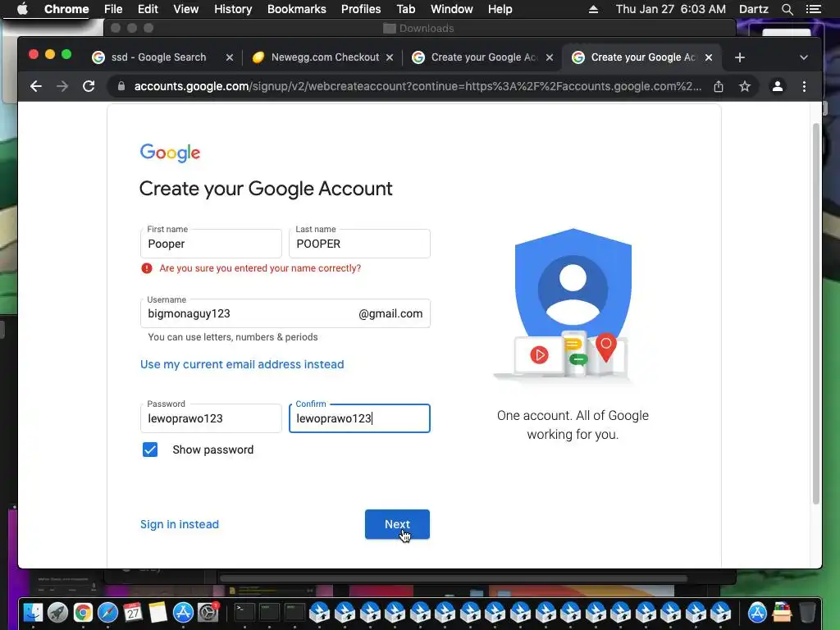Click the clock Thu Jan 27 6:03 AM
Viewport: 840px width, 630px height.
tap(671, 9)
